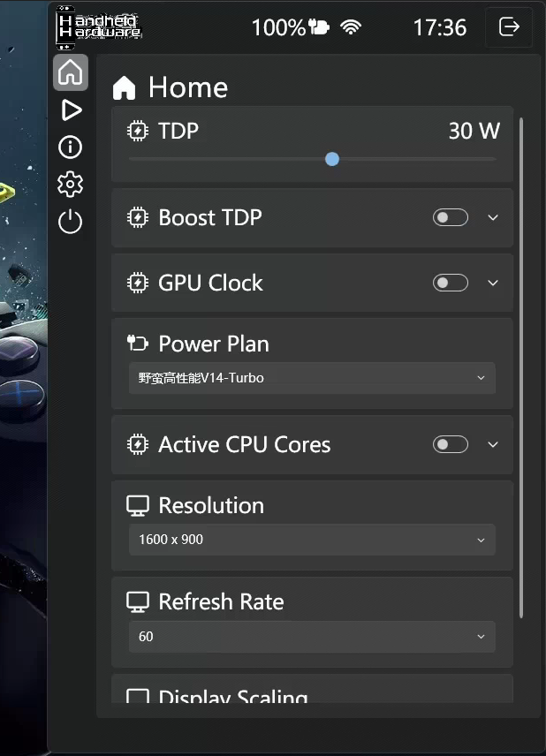Click the battery charging plug icon
The image size is (546, 756).
(318, 27)
